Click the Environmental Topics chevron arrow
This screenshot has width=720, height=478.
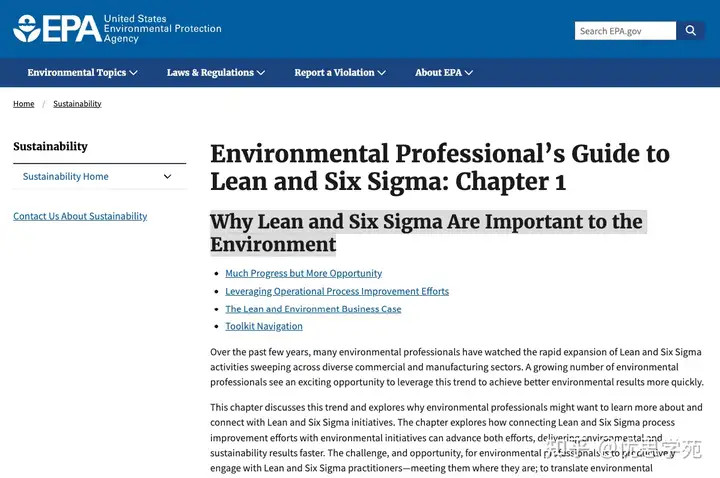click(133, 73)
